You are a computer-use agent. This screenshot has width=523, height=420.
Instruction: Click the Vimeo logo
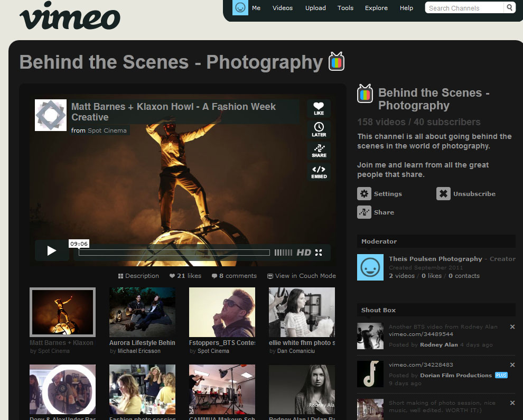point(70,16)
